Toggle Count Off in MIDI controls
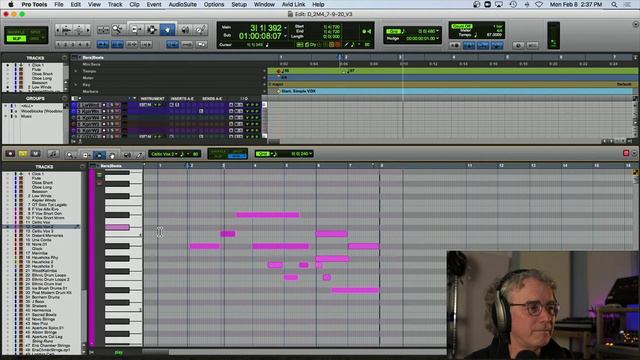This screenshot has width=640, height=360. coord(462,26)
